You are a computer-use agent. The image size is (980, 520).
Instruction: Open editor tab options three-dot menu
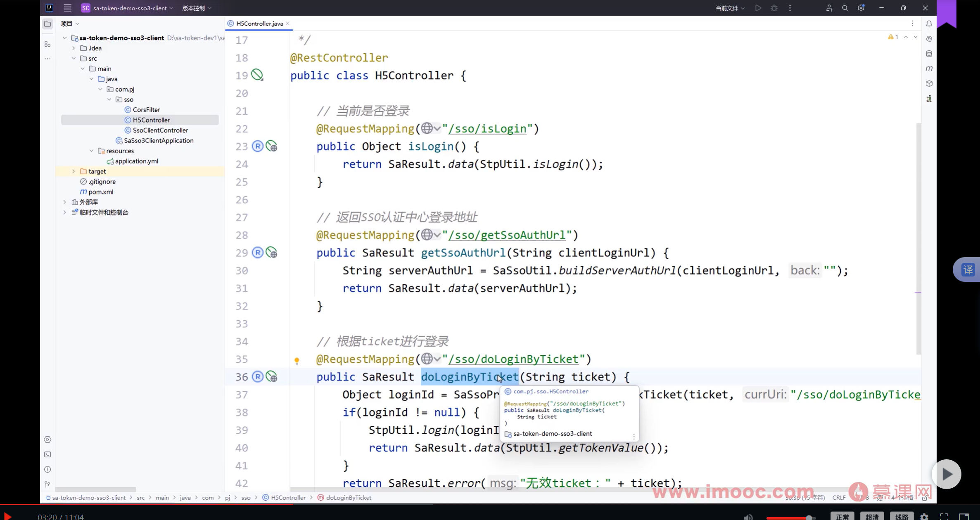[x=912, y=24]
